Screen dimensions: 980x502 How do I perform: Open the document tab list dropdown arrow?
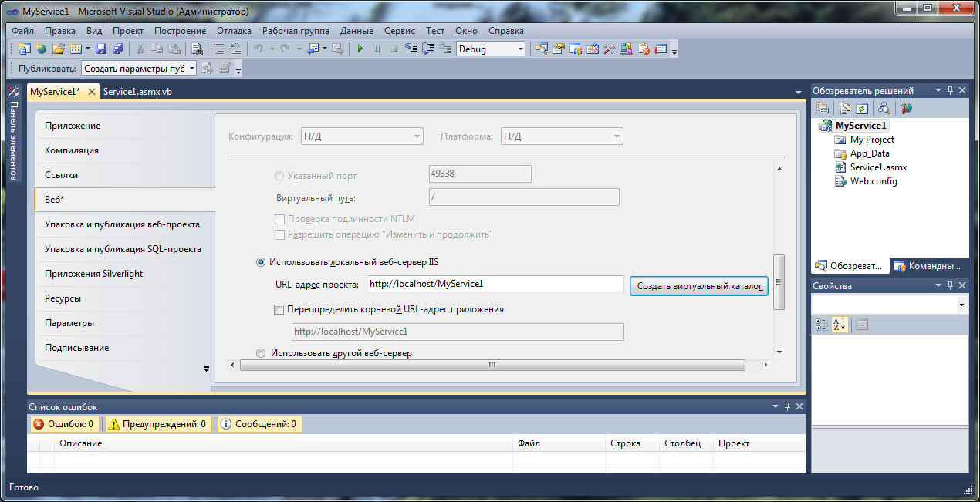tap(799, 92)
